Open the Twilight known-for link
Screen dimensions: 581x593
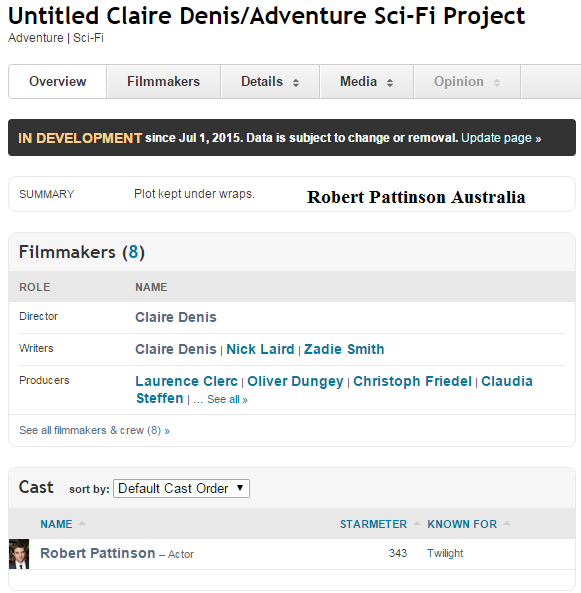point(445,553)
